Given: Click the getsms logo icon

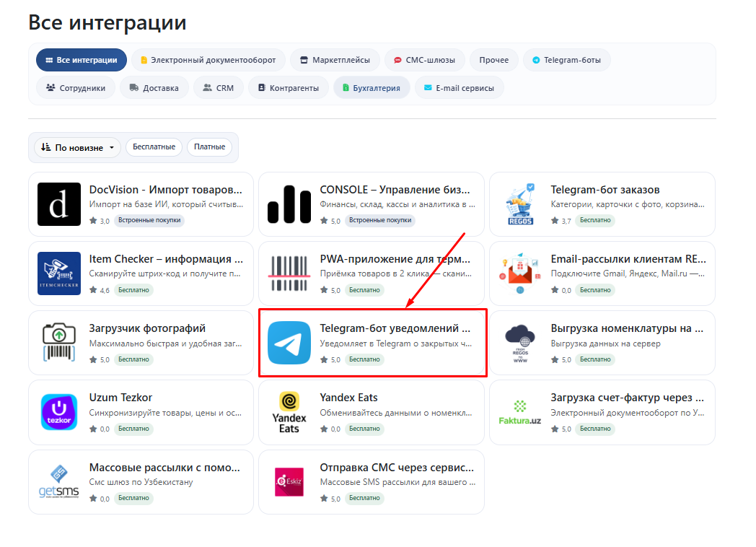Looking at the screenshot, I should [59, 481].
